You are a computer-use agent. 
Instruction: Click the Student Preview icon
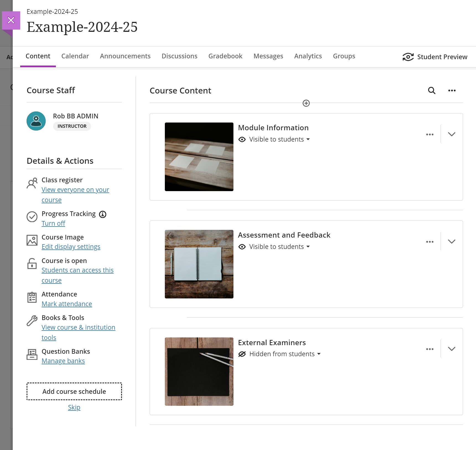408,57
